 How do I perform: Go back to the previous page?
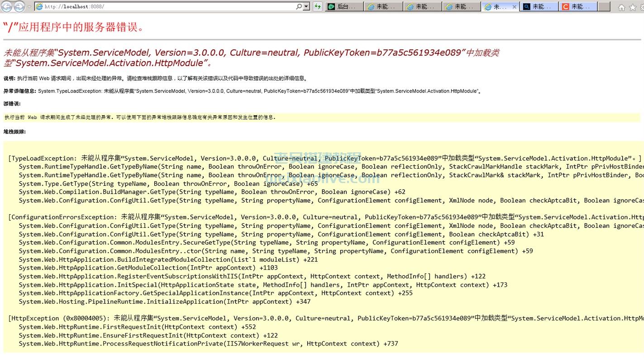click(x=6, y=6)
